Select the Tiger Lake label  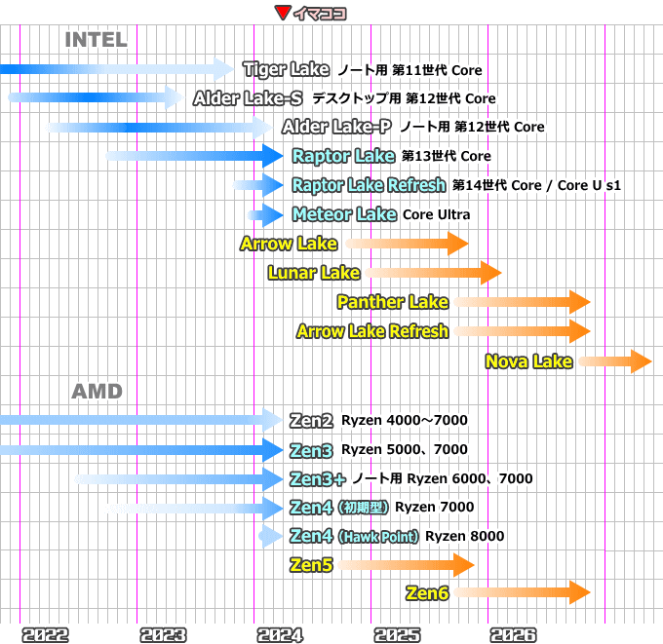(x=287, y=70)
